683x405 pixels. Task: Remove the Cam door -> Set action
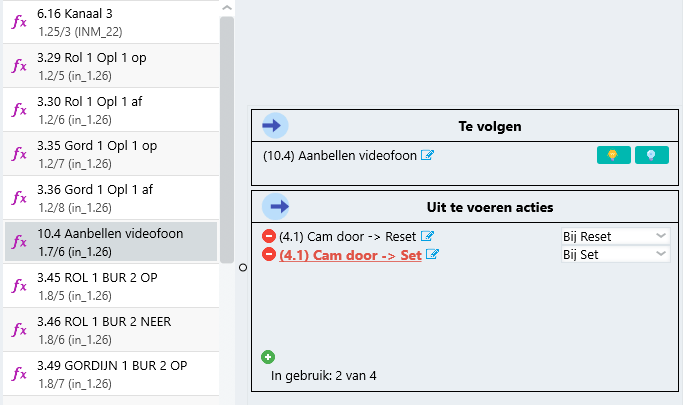pos(269,254)
